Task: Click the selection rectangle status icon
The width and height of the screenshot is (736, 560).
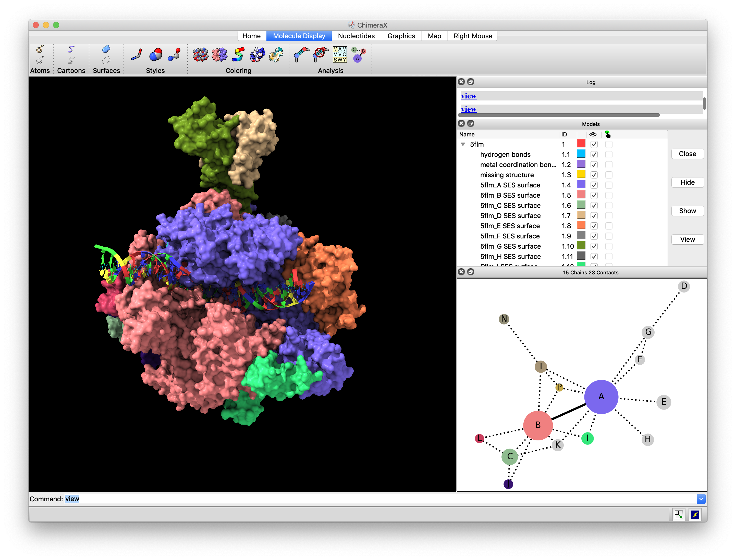Action: point(679,514)
